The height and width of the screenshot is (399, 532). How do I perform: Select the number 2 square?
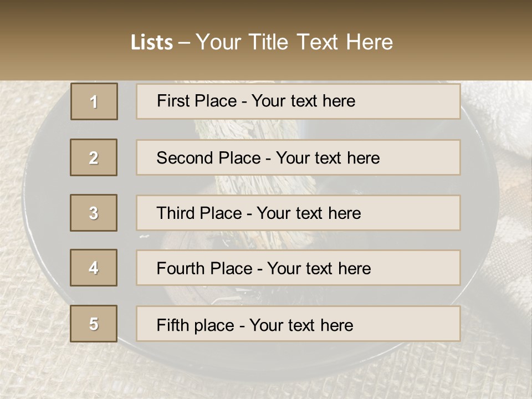tap(94, 157)
